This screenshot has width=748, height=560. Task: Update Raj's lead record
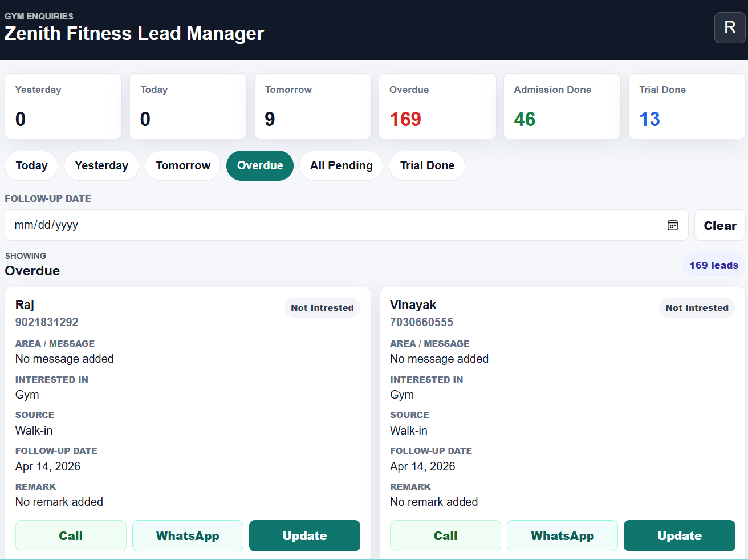(x=304, y=536)
